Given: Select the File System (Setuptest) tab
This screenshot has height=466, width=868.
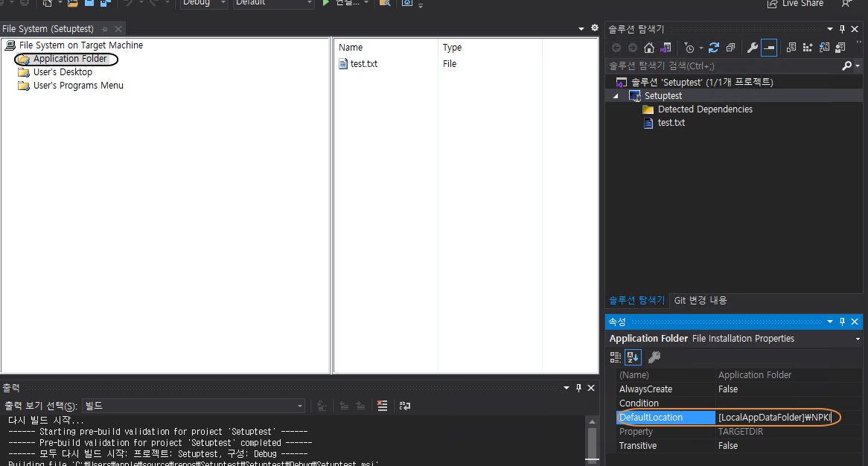Looking at the screenshot, I should (47, 29).
